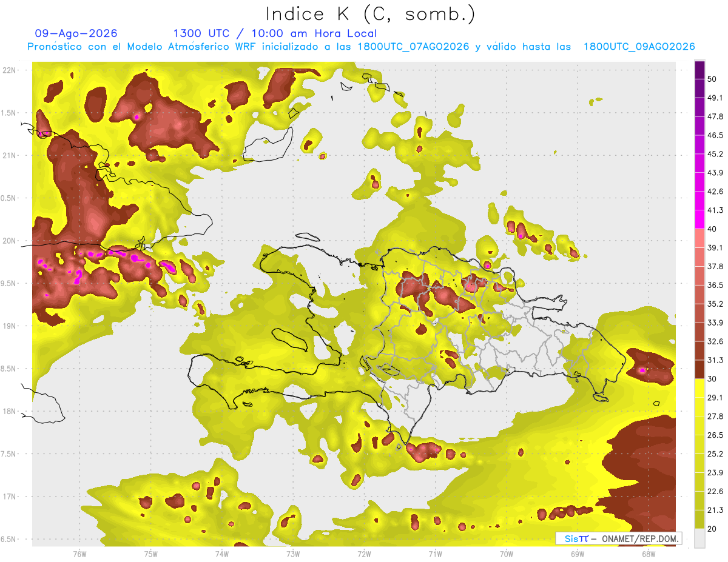Click the '71W' longitude label
The width and height of the screenshot is (728, 562).
click(435, 554)
